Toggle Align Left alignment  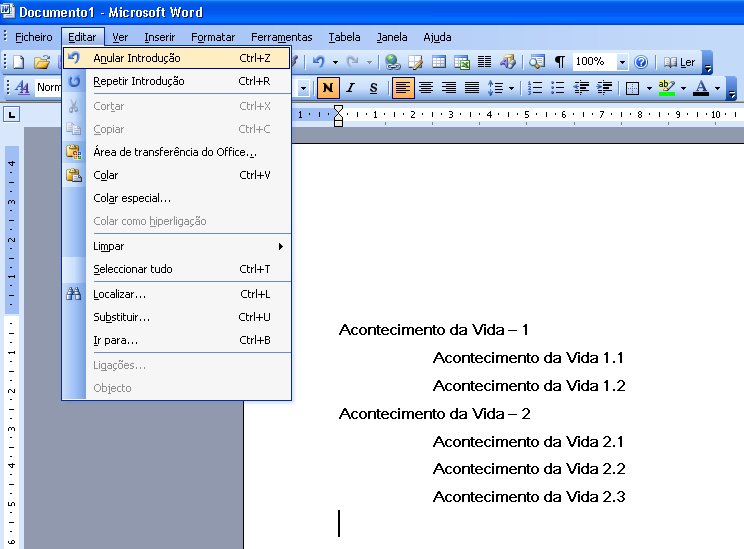click(402, 88)
